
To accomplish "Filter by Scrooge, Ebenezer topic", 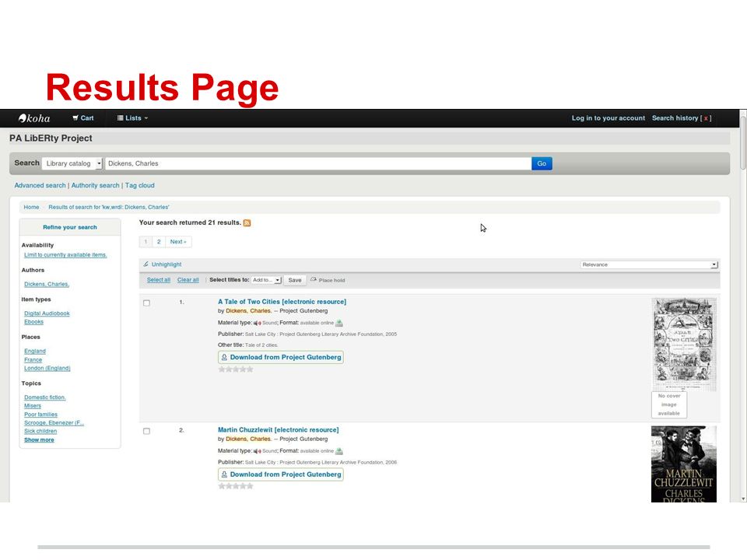I will click(x=54, y=423).
